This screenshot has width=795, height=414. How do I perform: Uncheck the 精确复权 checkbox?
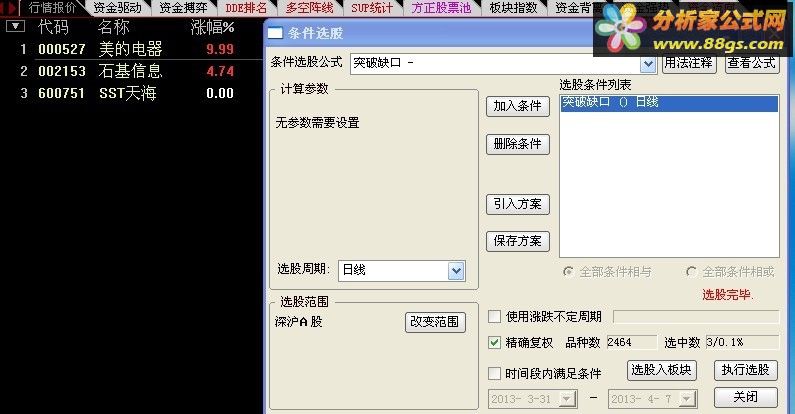click(x=494, y=343)
